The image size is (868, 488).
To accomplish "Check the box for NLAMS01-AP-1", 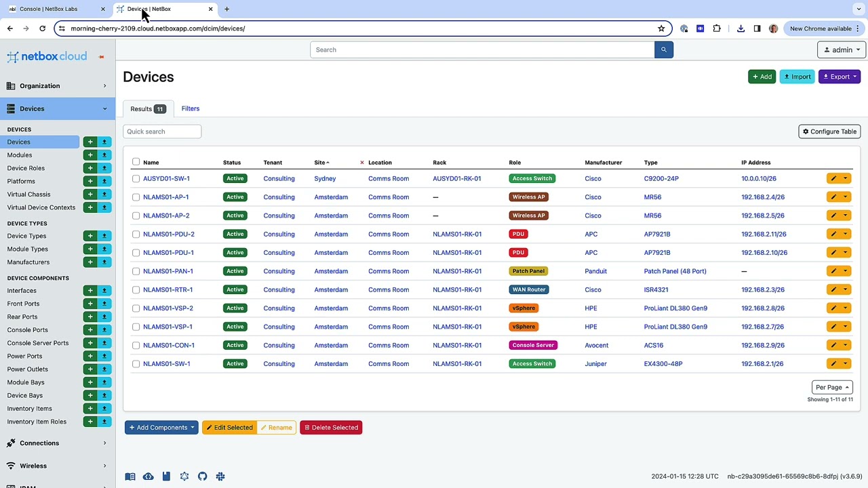I will click(136, 197).
